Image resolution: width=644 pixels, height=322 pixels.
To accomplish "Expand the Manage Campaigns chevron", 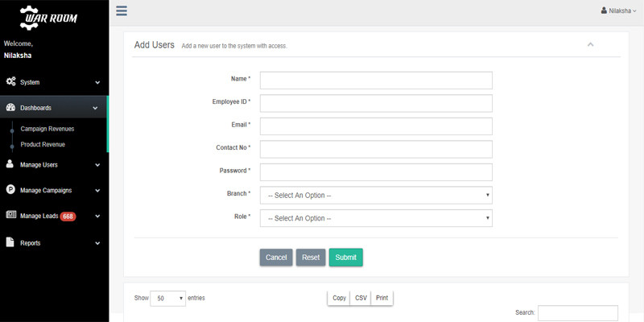I will click(x=97, y=191).
